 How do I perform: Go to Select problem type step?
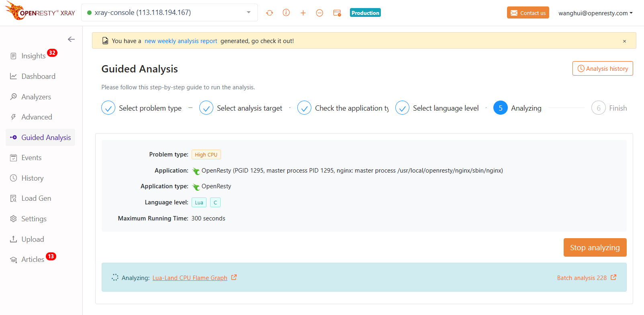click(x=141, y=108)
